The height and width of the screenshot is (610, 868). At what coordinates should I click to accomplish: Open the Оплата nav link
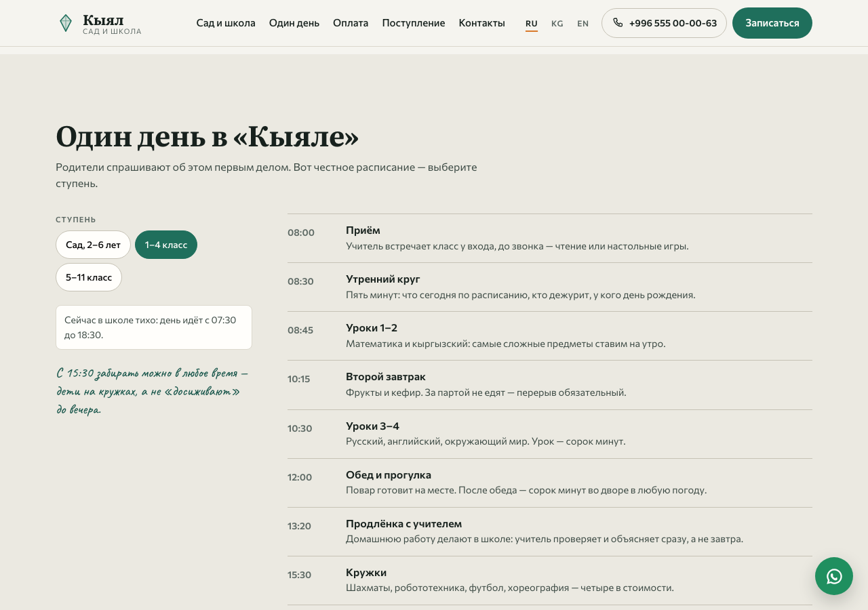(351, 23)
